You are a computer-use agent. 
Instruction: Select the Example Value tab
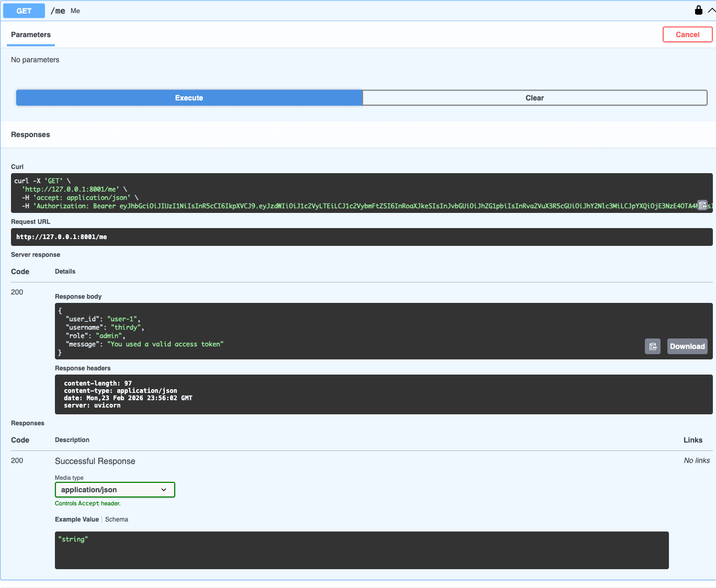pyautogui.click(x=76, y=519)
